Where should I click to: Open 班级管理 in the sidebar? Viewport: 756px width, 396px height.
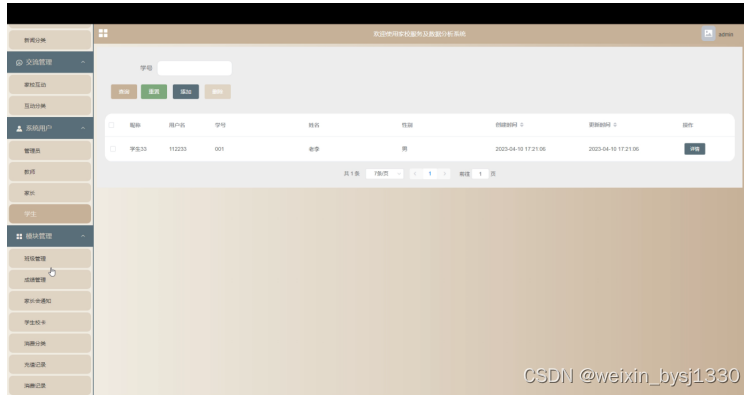tap(50, 259)
